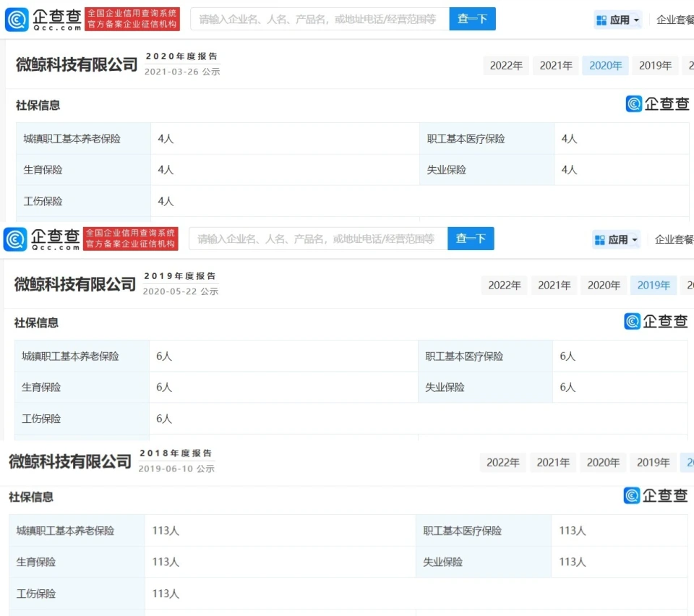
Task: Click the 企查查 watermark in the 2018 社保信息 section
Action: (x=655, y=495)
